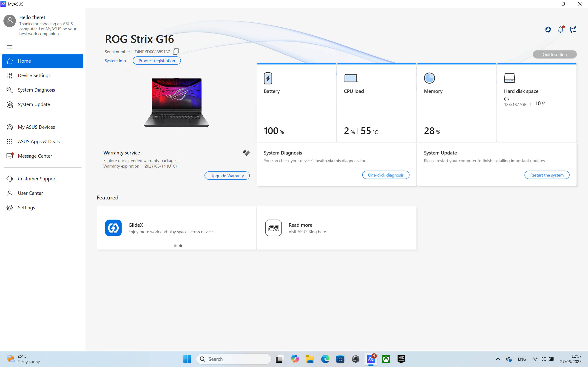Click the ROG Strix laptop image
The height and width of the screenshot is (367, 588).
coord(176,102)
